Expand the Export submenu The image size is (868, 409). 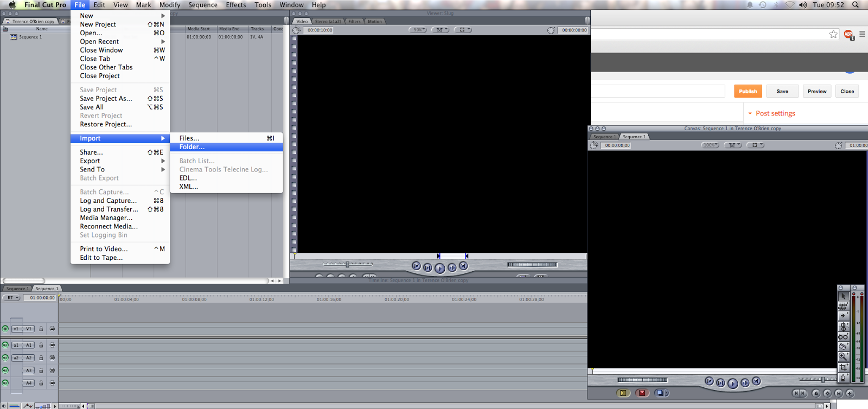(x=120, y=161)
